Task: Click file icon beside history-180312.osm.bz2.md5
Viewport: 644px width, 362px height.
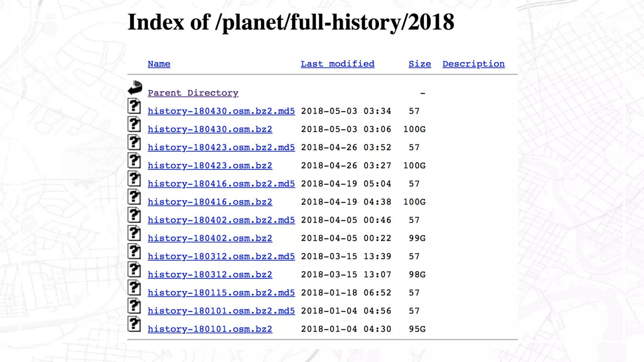Action: click(134, 251)
